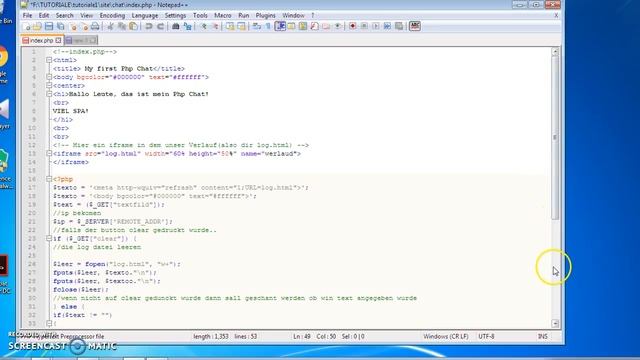Click the Close document toolbar icon
The width and height of the screenshot is (640, 360).
73,27
